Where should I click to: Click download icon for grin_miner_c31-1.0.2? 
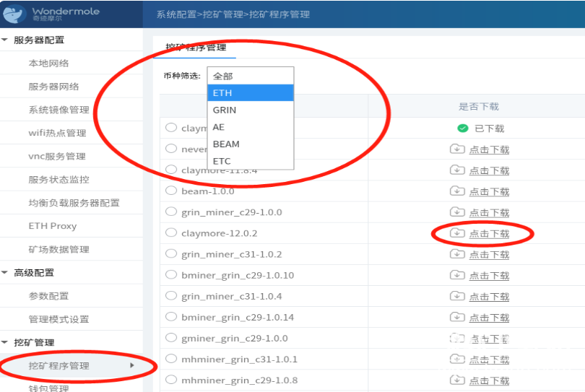pos(456,253)
